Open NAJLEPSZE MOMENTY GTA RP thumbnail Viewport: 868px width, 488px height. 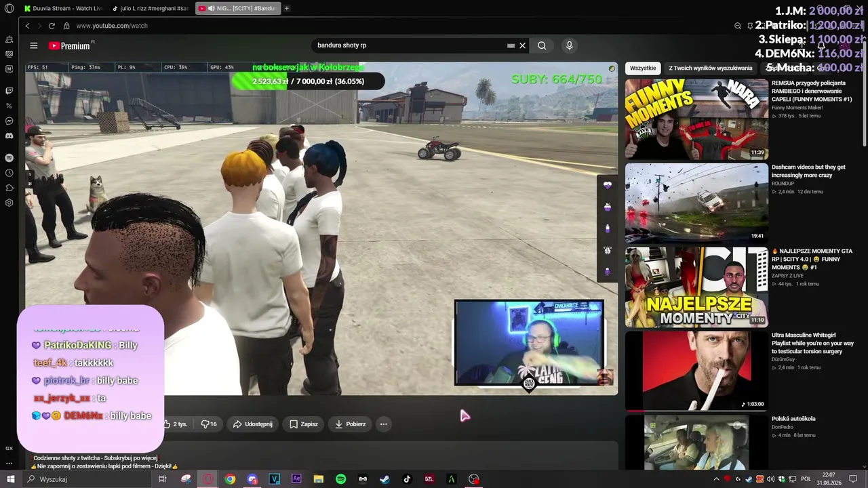click(x=697, y=287)
